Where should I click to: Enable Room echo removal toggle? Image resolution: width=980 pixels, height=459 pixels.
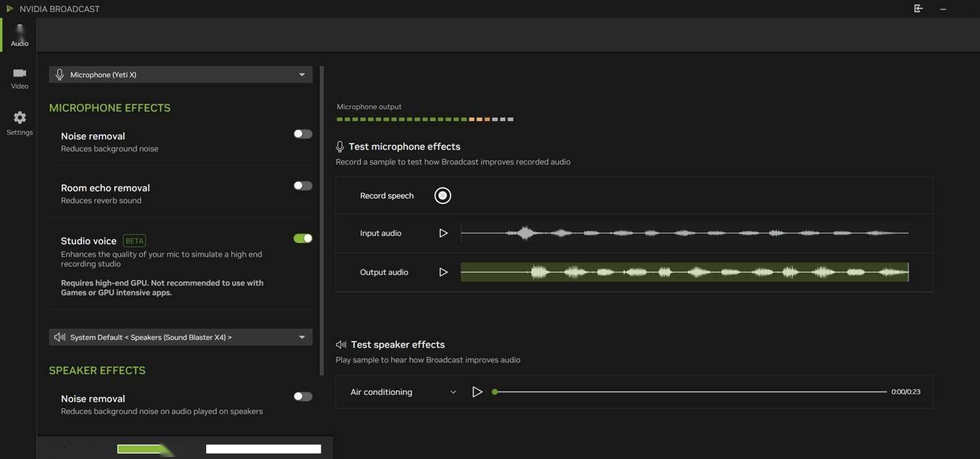tap(303, 186)
